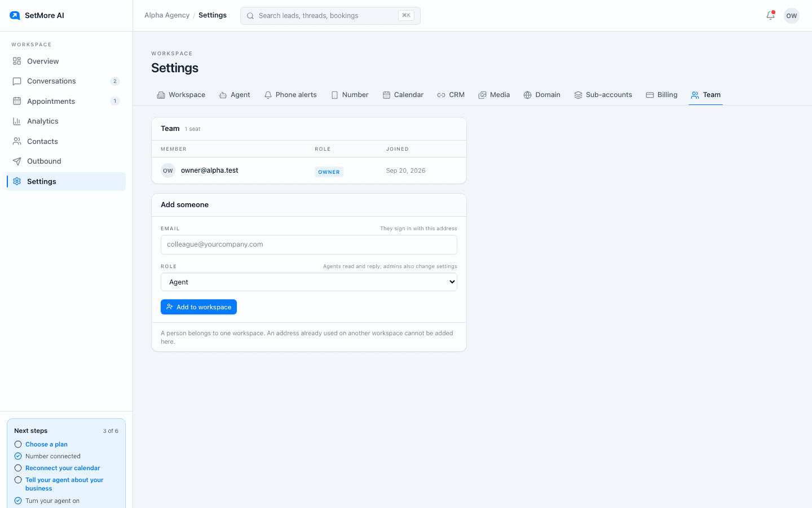Click the Sub-accounts tab layers icon
Screen dimensions: 812x508
(x=578, y=95)
